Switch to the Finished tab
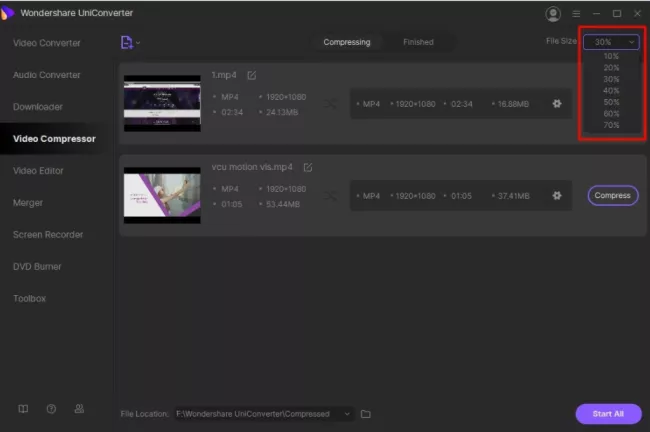The height and width of the screenshot is (432, 650). pyautogui.click(x=418, y=42)
